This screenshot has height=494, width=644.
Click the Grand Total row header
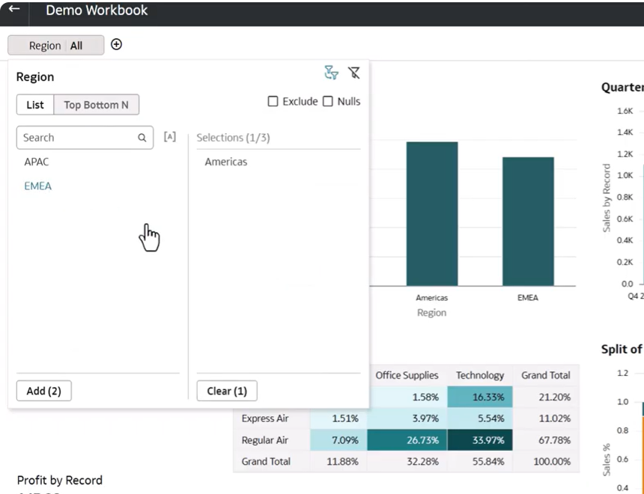click(x=266, y=462)
